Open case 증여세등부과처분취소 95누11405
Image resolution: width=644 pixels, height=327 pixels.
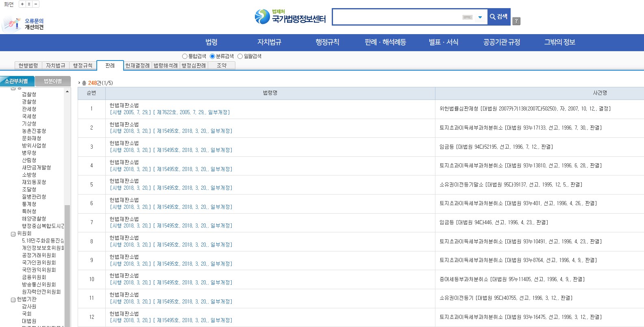click(512, 279)
